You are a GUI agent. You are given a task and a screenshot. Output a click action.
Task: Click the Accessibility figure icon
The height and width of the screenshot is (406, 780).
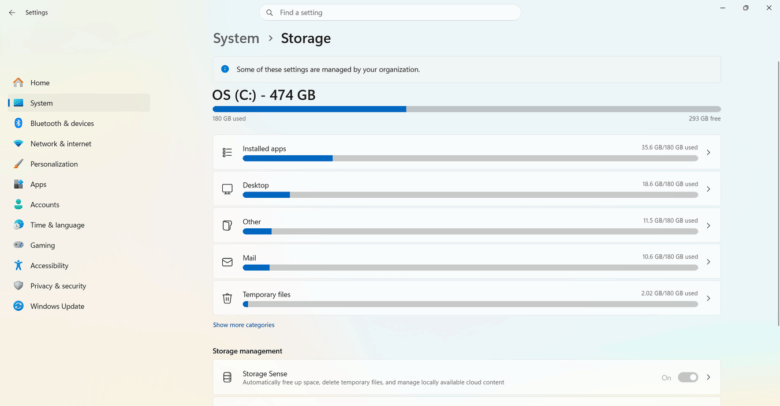click(18, 265)
